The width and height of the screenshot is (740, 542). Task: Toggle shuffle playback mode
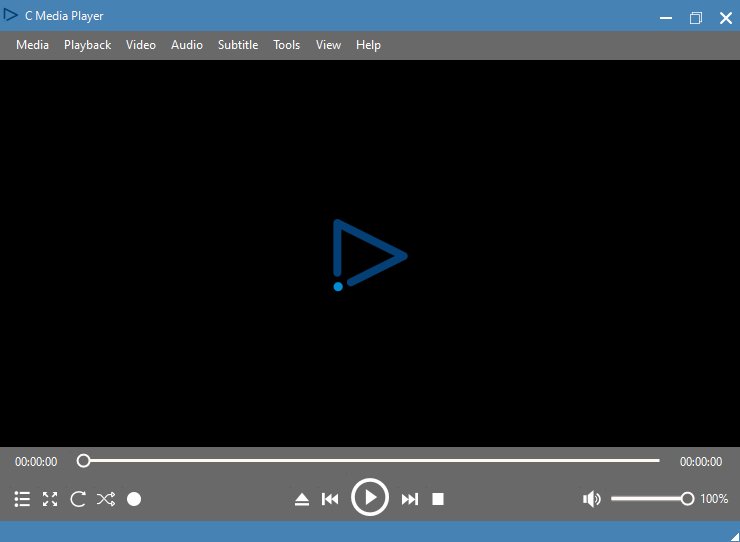pos(106,499)
